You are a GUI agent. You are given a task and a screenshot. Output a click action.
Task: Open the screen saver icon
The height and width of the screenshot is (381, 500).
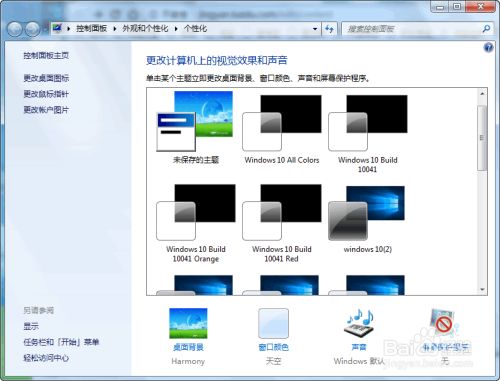coord(444,323)
